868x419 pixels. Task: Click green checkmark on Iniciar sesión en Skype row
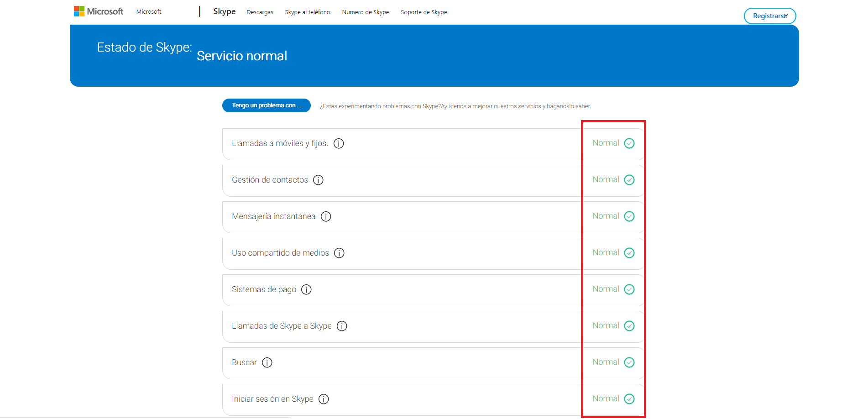[x=629, y=399]
